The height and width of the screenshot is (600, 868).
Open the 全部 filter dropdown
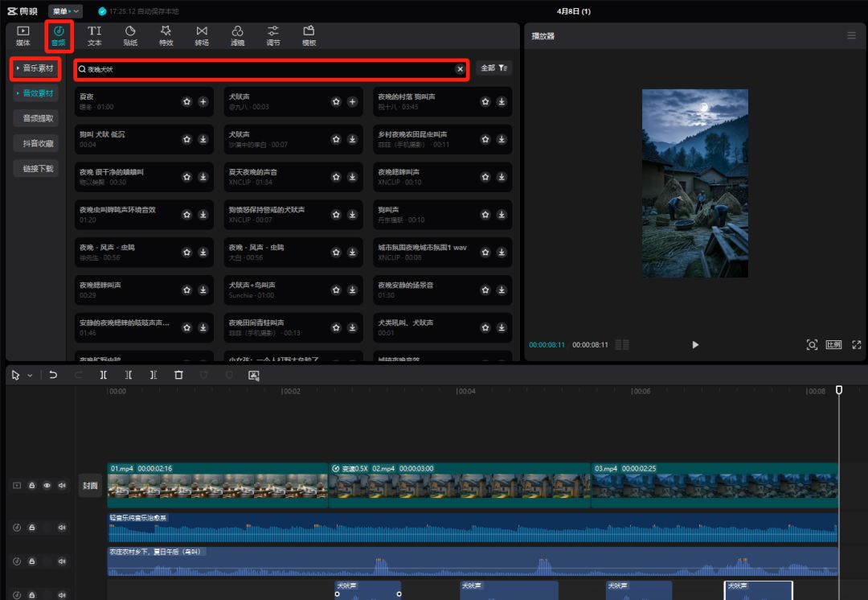point(493,68)
